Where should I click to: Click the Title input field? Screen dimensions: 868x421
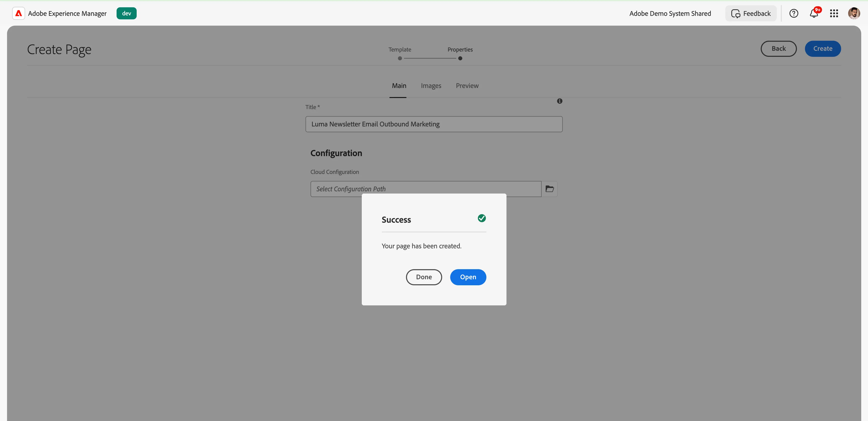tap(434, 124)
